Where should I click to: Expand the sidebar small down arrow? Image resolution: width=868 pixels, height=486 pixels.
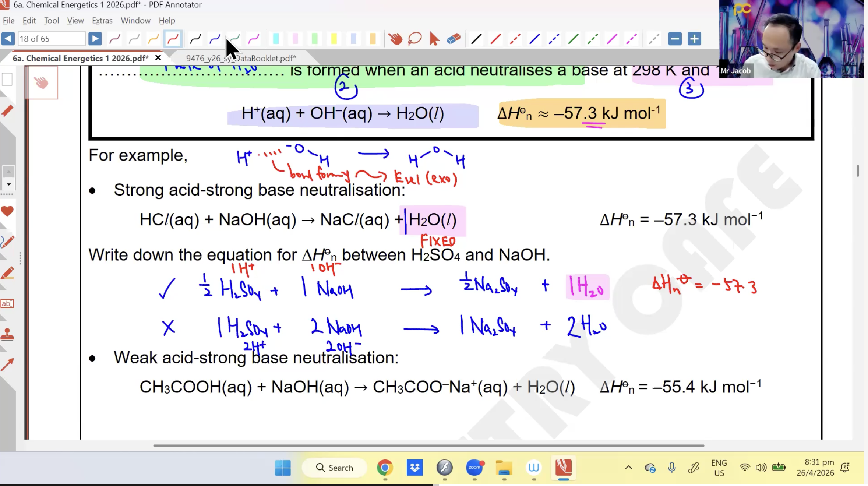click(8, 184)
